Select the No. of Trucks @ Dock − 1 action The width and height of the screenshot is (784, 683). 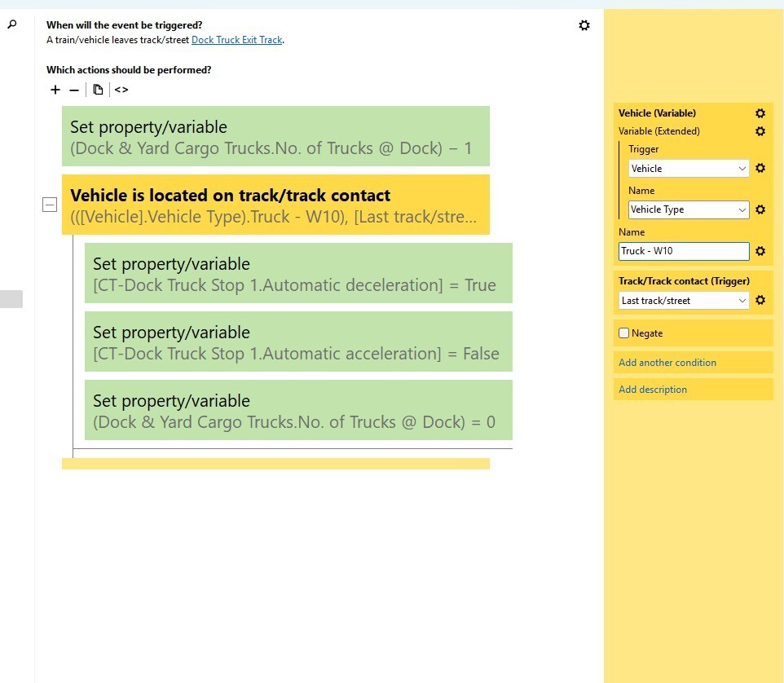(x=275, y=136)
